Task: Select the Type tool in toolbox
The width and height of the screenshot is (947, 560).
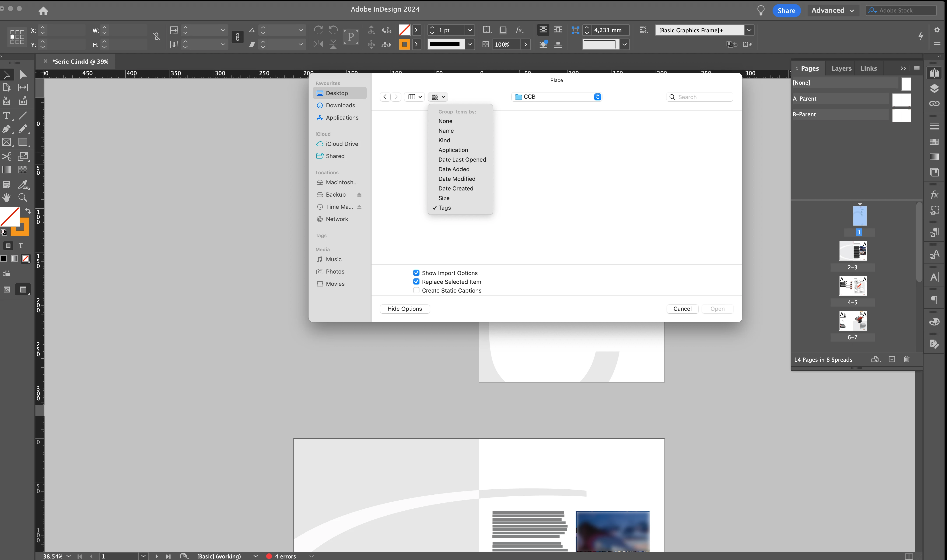Action: coord(6,116)
